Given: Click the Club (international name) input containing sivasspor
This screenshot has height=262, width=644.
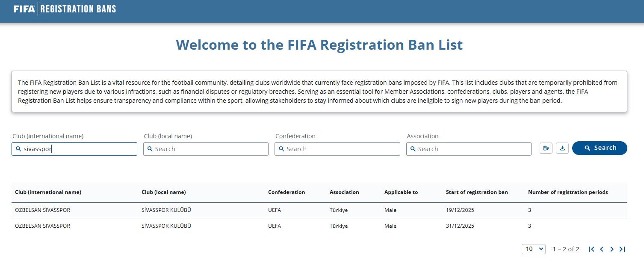Looking at the screenshot, I should [x=75, y=149].
